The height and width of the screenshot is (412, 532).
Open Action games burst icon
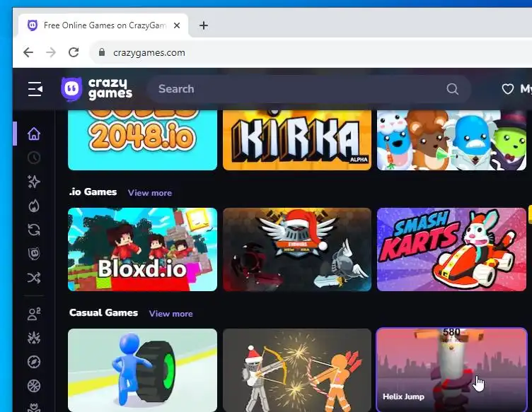(x=34, y=338)
